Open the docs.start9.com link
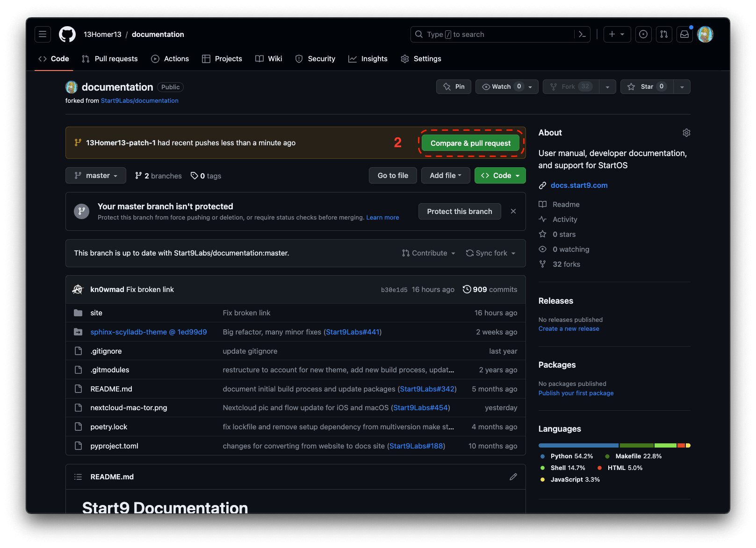756x548 pixels. 579,185
